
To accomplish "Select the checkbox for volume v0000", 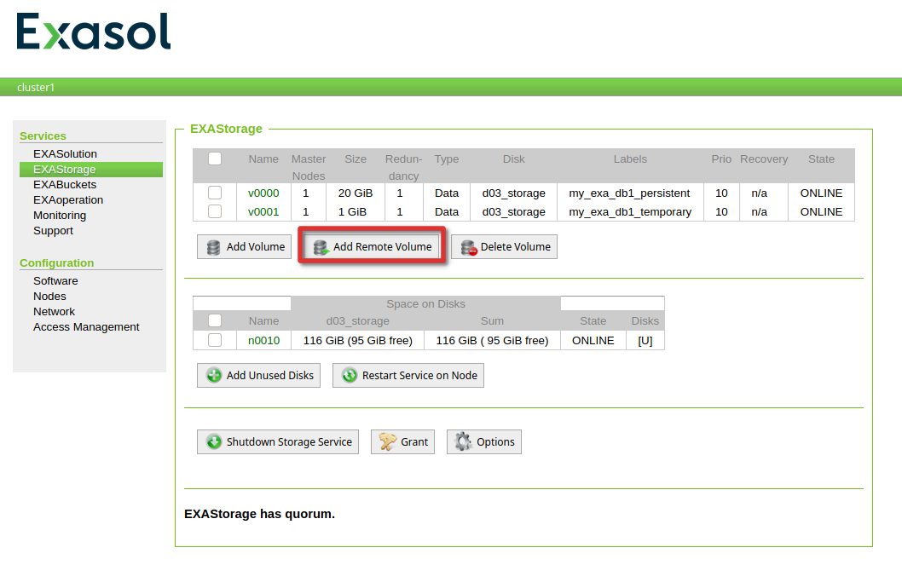I will click(x=215, y=193).
